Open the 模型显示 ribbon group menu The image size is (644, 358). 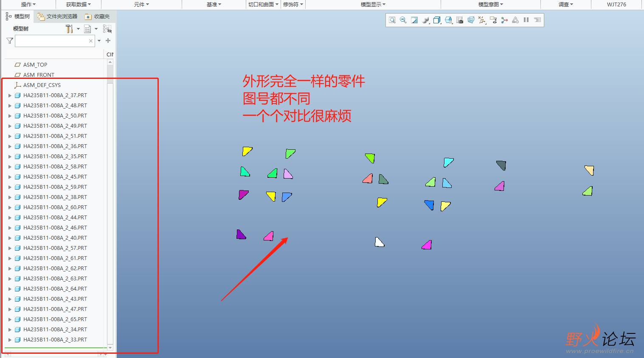pos(373,4)
